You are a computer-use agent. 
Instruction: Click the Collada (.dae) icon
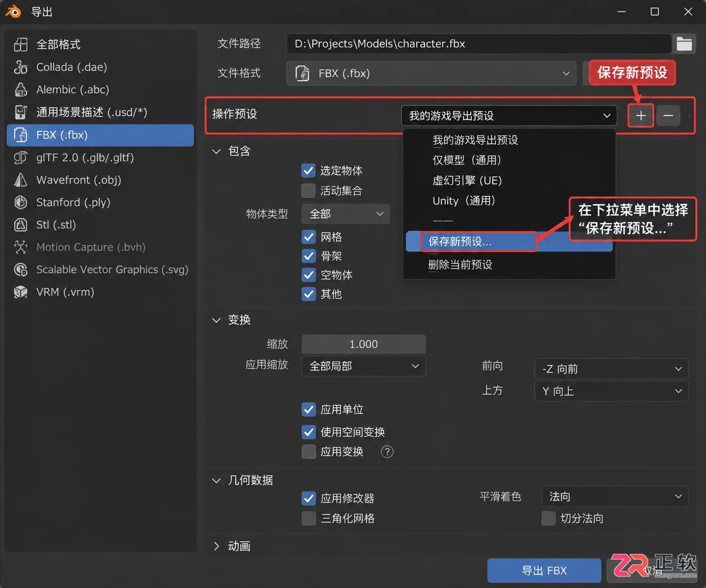pyautogui.click(x=21, y=67)
